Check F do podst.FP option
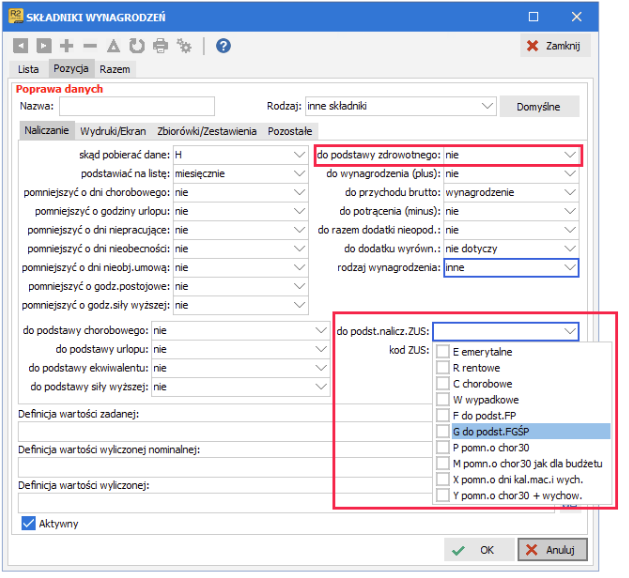Viewport: 629px width, 578px height. click(443, 415)
